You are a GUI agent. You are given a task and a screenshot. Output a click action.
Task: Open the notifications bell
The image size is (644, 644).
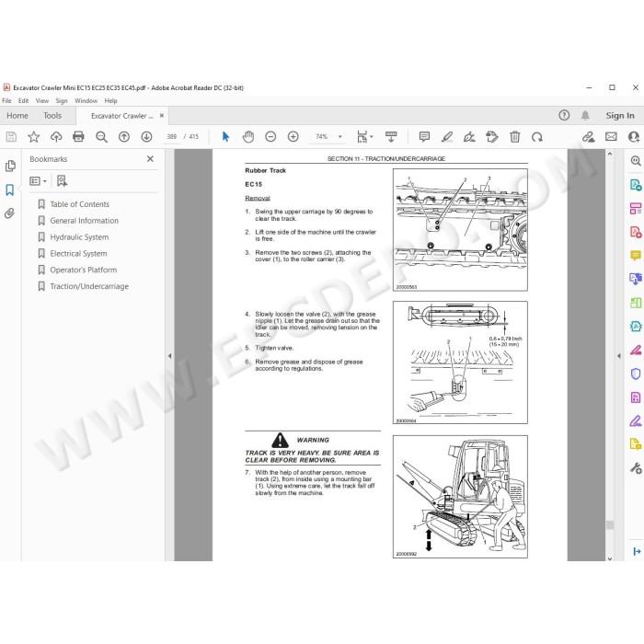(585, 115)
